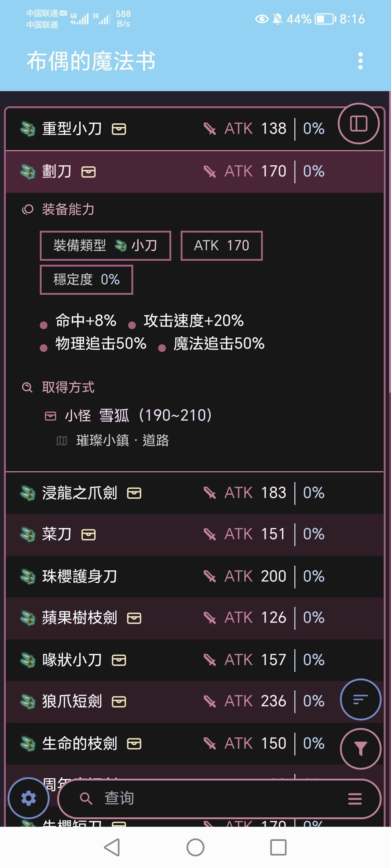
Task: Open the three-dot overflow menu
Action: [x=360, y=61]
